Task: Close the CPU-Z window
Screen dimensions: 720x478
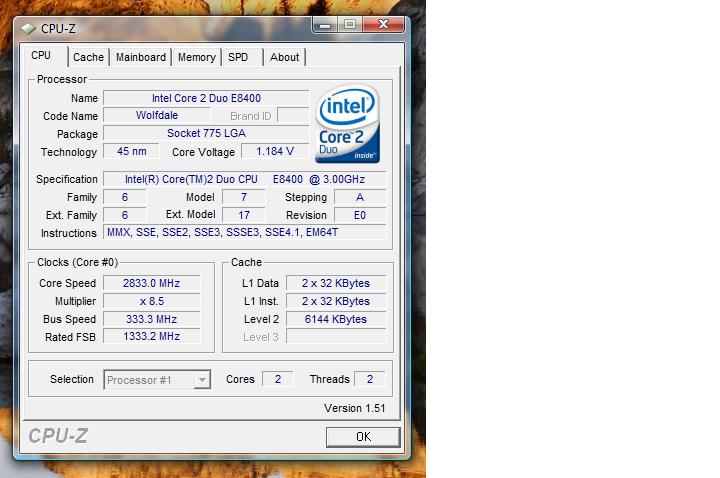Action: [383, 25]
